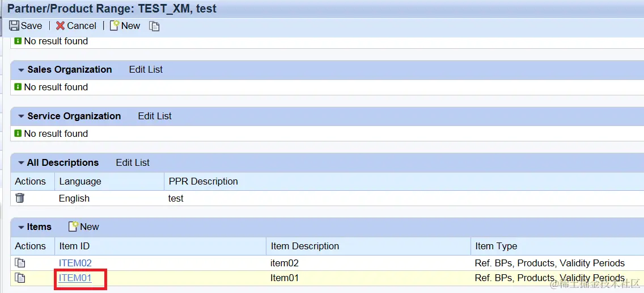Viewport: 644px width, 293px height.
Task: Click the red Cancel X icon
Action: (60, 26)
